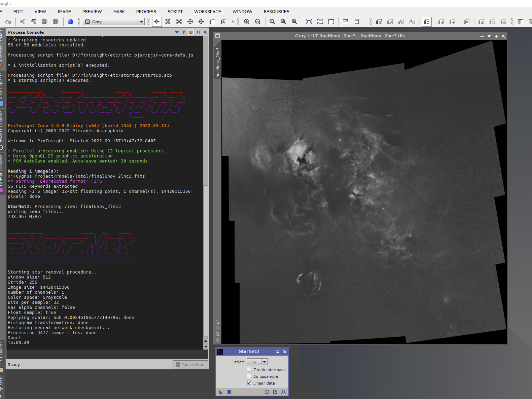Open the SCRIPT menu
Image resolution: width=532 pixels, height=399 pixels.
175,11
